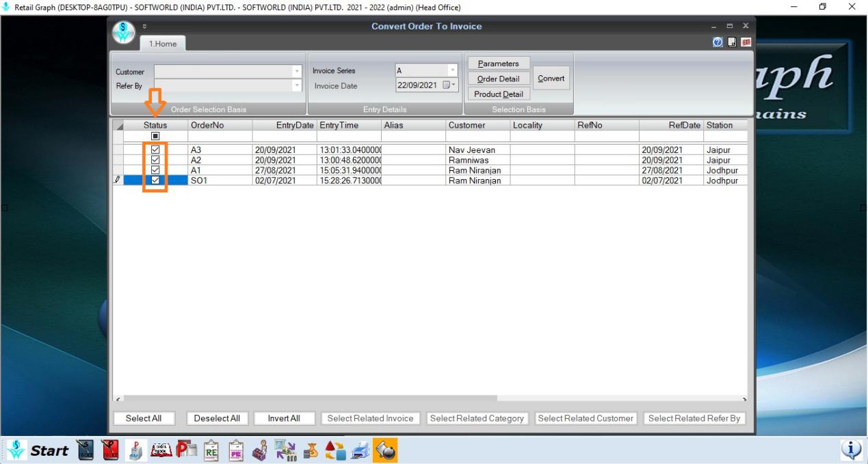Expand the Customer dropdown
The width and height of the screenshot is (868, 464).
click(x=297, y=72)
